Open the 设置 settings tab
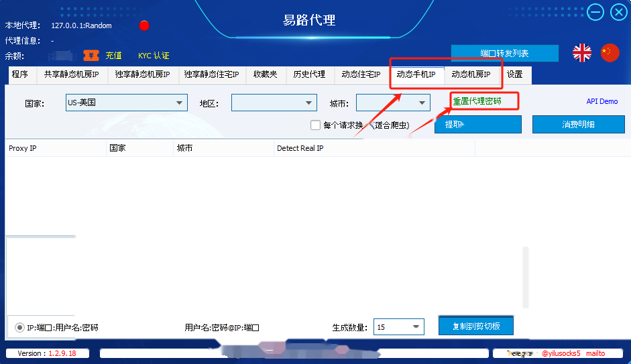631x364 pixels. (x=515, y=75)
